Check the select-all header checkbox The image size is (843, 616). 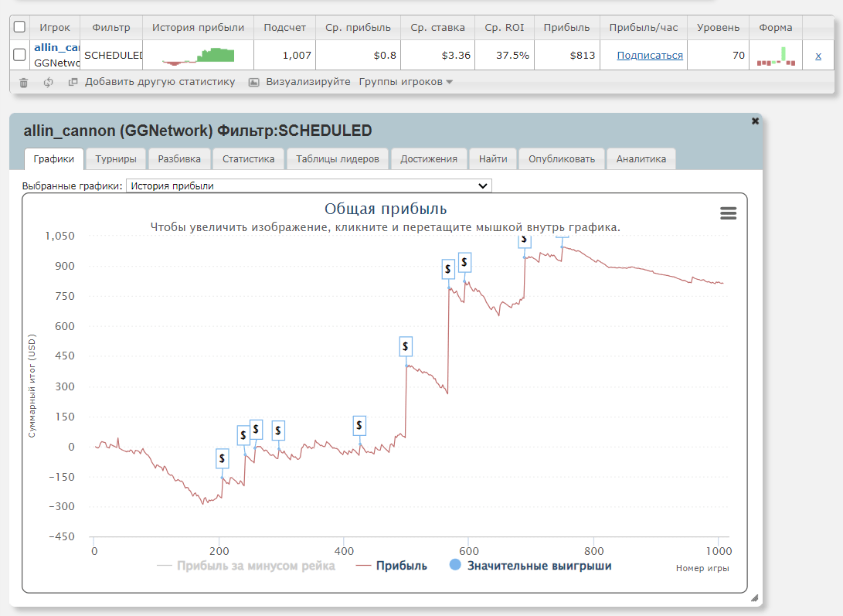[x=20, y=27]
